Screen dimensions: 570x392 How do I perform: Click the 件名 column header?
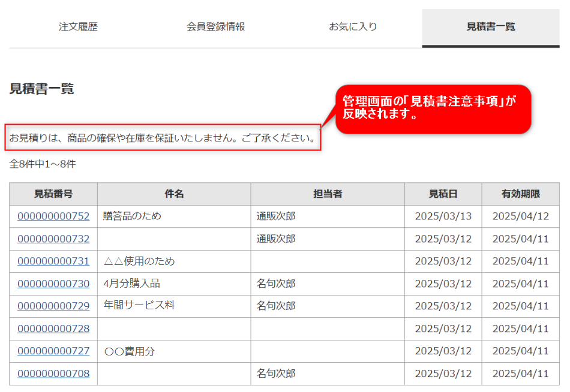[x=174, y=194]
